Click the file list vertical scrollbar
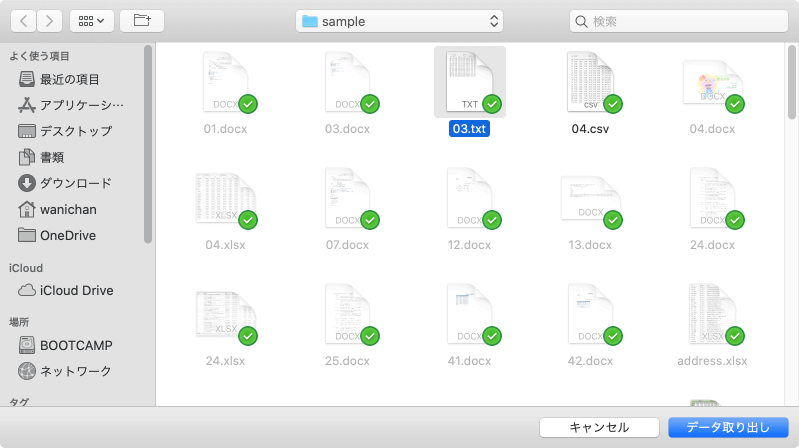Viewport: 799px width, 448px height. point(791,82)
